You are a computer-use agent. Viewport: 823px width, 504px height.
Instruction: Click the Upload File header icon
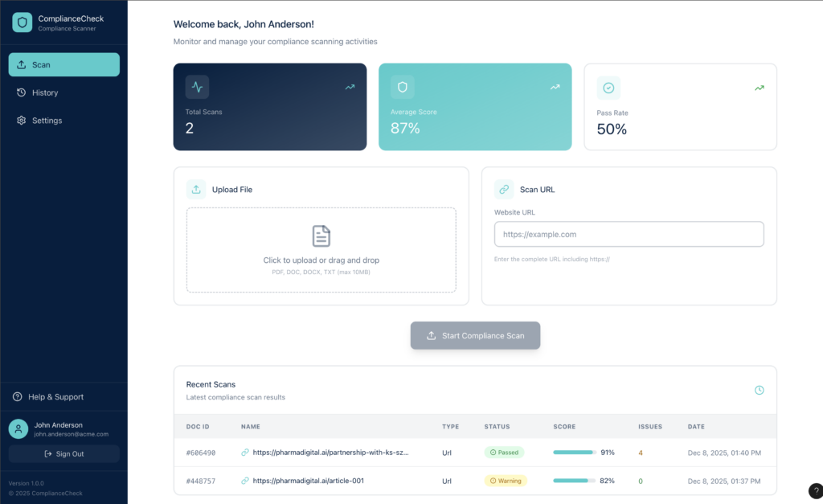(196, 190)
